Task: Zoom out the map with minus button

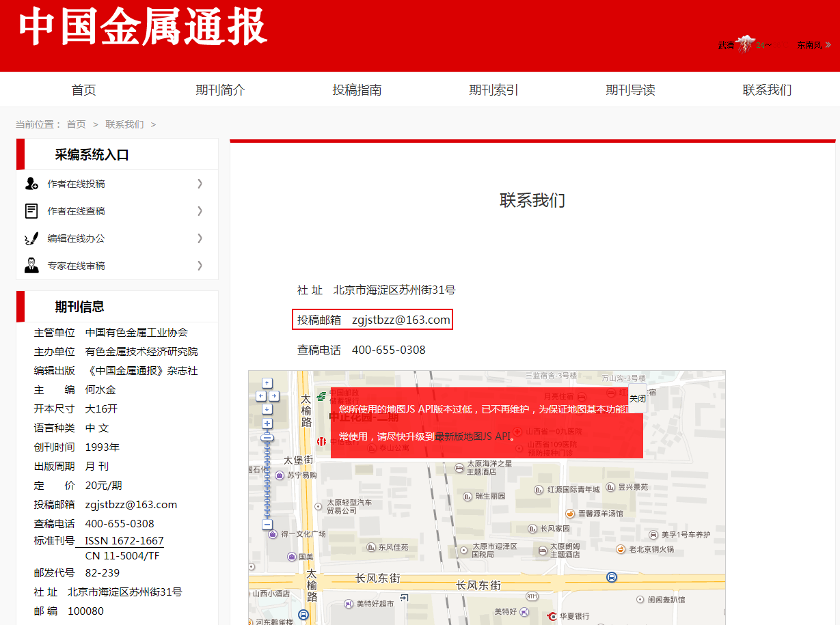Action: click(x=267, y=525)
